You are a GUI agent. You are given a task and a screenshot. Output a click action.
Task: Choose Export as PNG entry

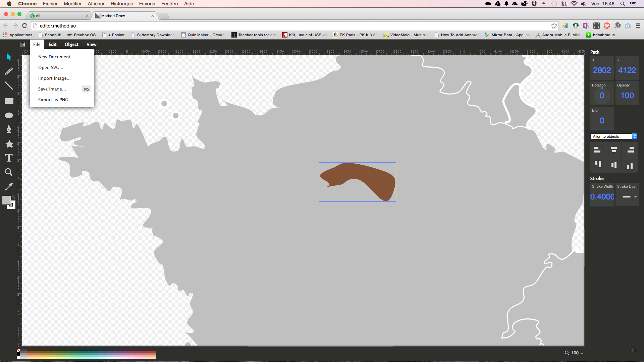pyautogui.click(x=53, y=100)
